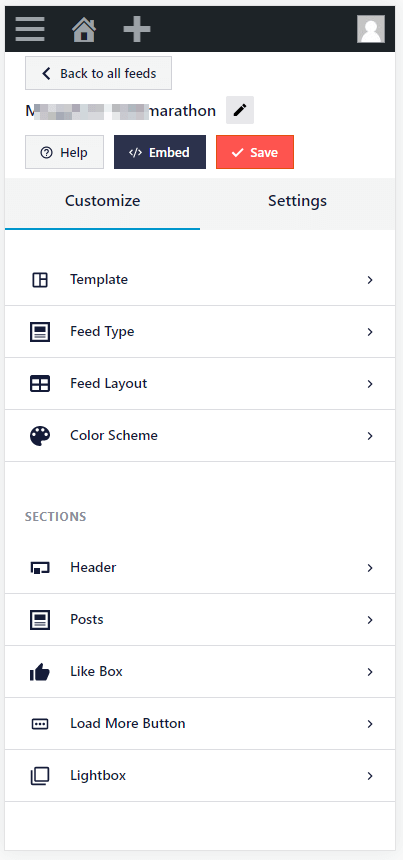Expand the Template chevron arrow

(370, 280)
